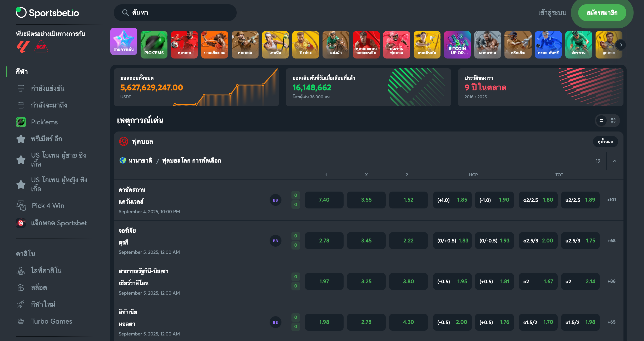Screen dimensions: 644x341
Task: Switch to list view layout toggle
Action: click(x=601, y=120)
